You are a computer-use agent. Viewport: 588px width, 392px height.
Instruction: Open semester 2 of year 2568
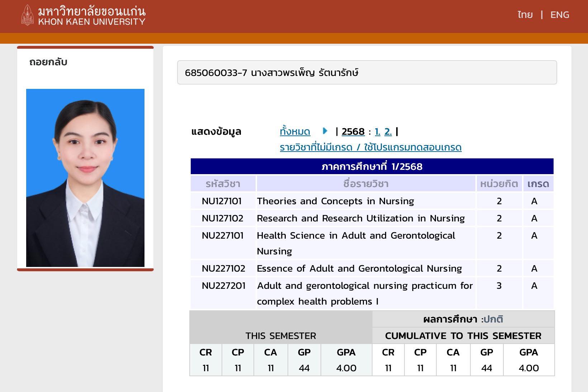(x=388, y=132)
